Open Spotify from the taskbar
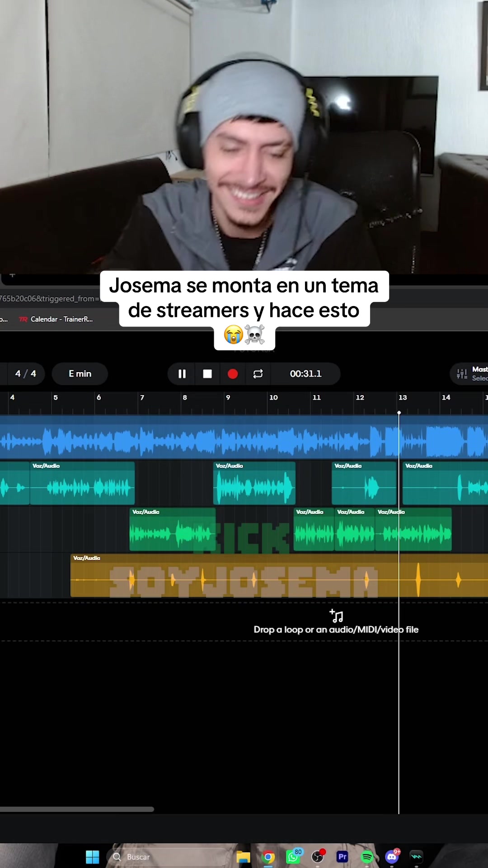The width and height of the screenshot is (488, 868). click(x=367, y=857)
